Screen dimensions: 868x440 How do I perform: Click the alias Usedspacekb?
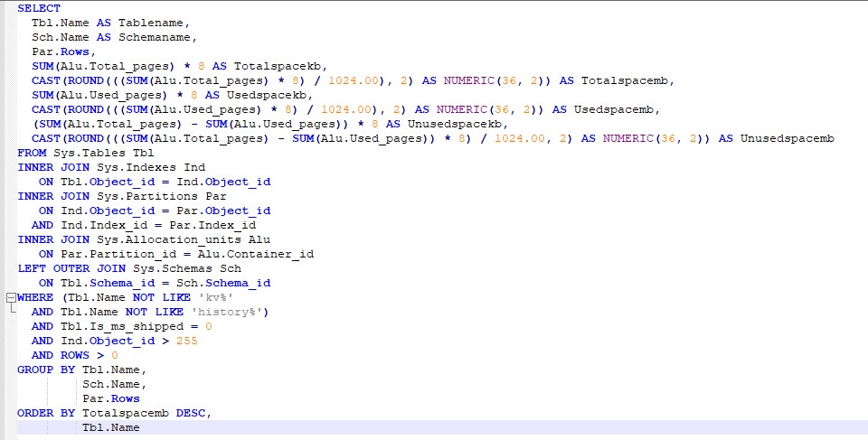coord(266,95)
